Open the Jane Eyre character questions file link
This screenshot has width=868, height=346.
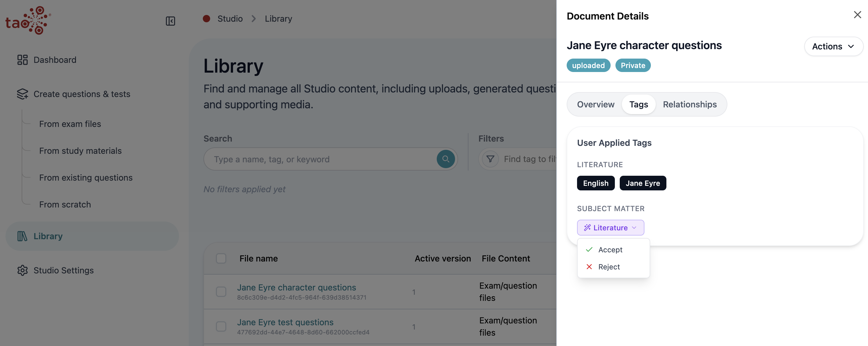tap(296, 287)
